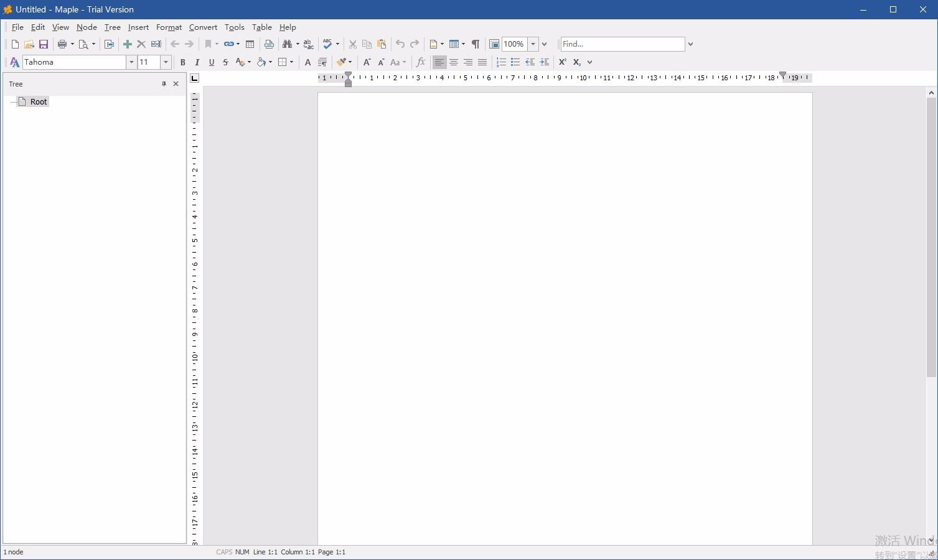The width and height of the screenshot is (938, 560).
Task: Toggle Bold formatting
Action: [183, 62]
